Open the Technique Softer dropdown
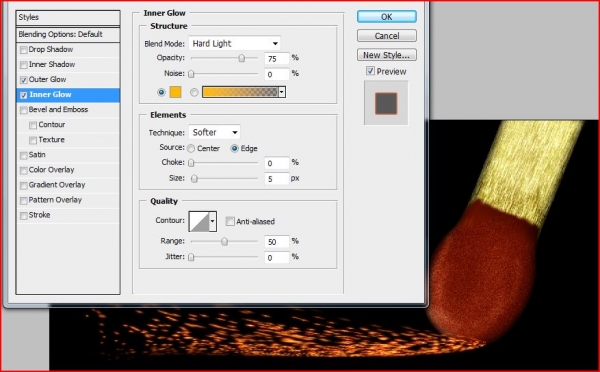This screenshot has width=600, height=372. (214, 132)
